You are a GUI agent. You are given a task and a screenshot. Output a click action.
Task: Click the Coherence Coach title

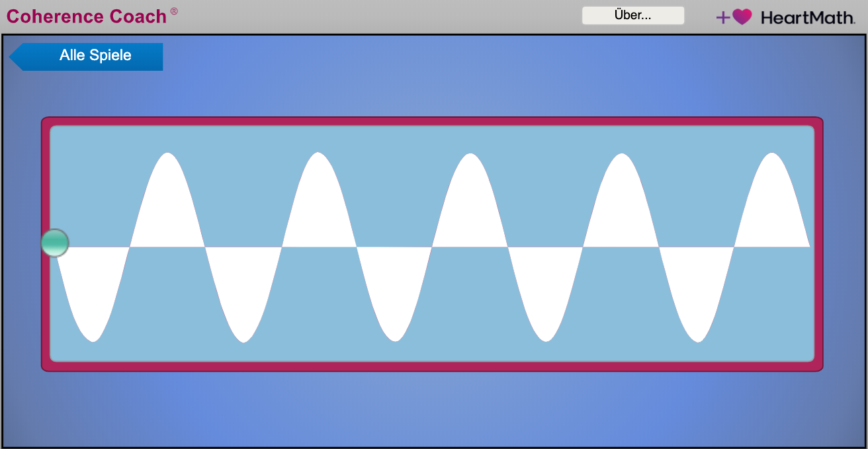(92, 16)
